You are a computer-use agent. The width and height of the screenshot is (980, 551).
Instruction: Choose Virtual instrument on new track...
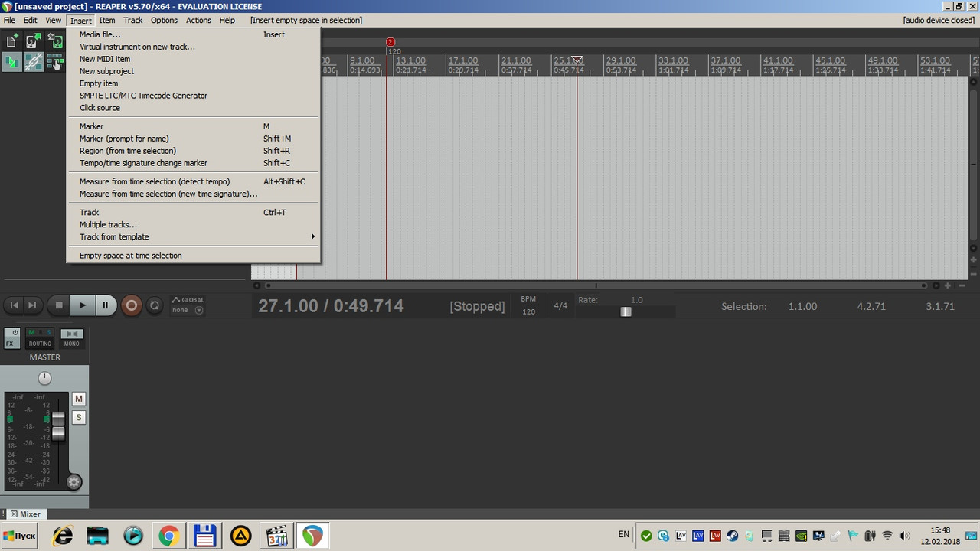(193, 47)
